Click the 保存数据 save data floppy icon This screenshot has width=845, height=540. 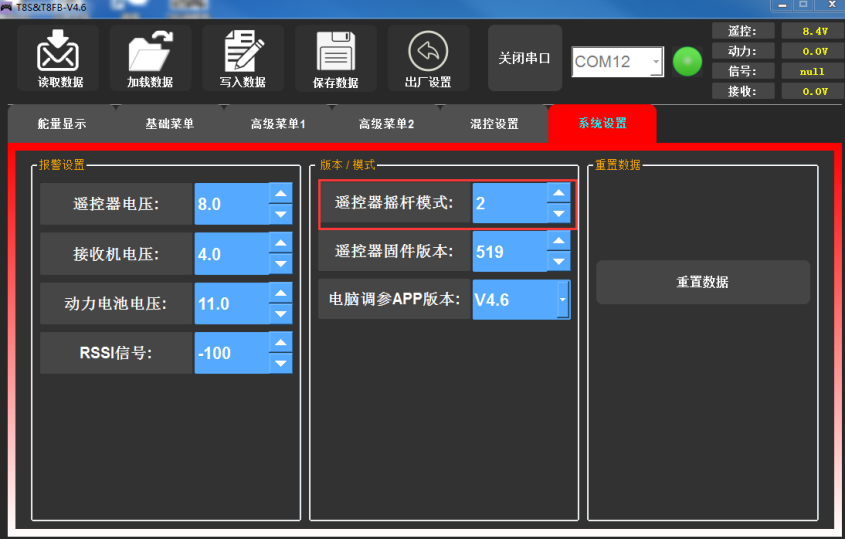point(336,51)
